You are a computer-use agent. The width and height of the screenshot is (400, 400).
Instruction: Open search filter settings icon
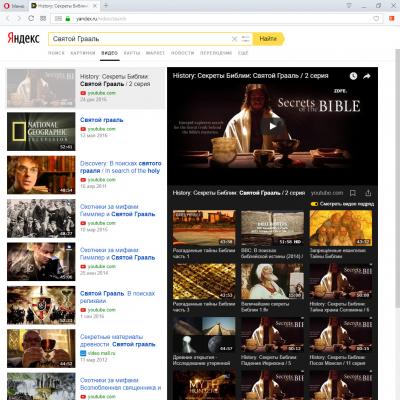(x=246, y=39)
